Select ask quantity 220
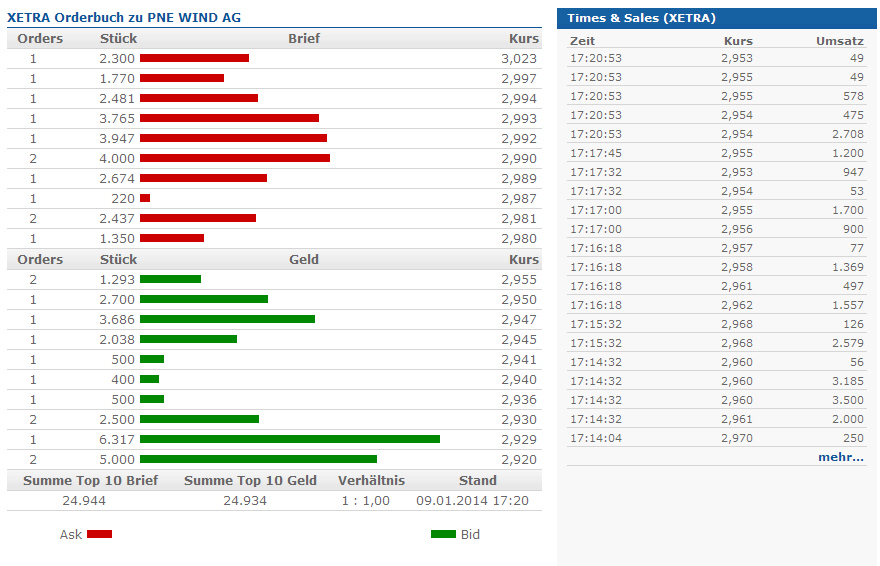 pos(123,199)
